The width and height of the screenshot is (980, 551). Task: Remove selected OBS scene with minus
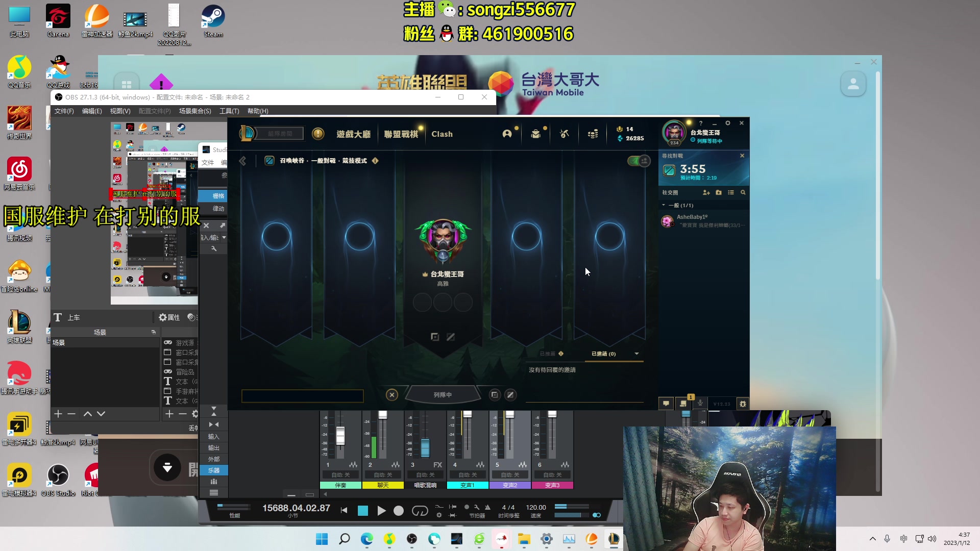coord(71,414)
